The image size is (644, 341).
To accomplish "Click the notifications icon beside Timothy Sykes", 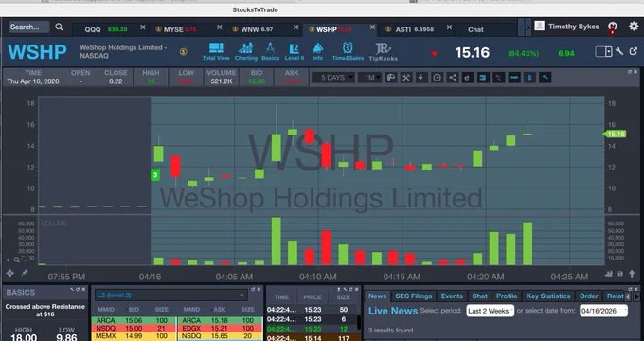I will click(x=613, y=27).
